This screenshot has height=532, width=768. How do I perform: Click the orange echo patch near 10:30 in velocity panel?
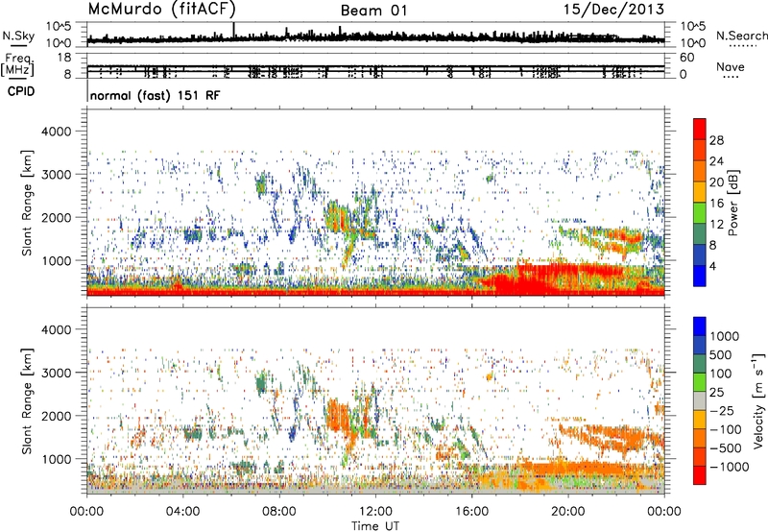(338, 417)
